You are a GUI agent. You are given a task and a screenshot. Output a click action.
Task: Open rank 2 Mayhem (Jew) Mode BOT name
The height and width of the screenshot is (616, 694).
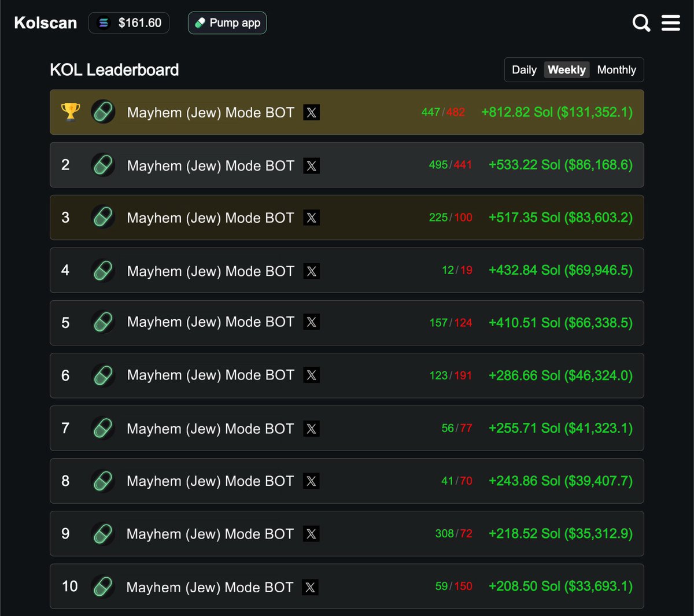tap(211, 166)
